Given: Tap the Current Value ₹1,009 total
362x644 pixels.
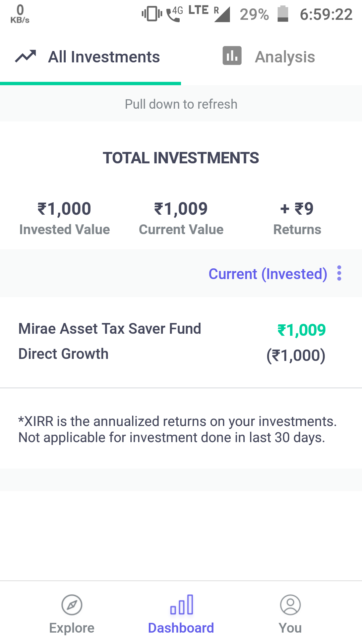Looking at the screenshot, I should point(181,209).
